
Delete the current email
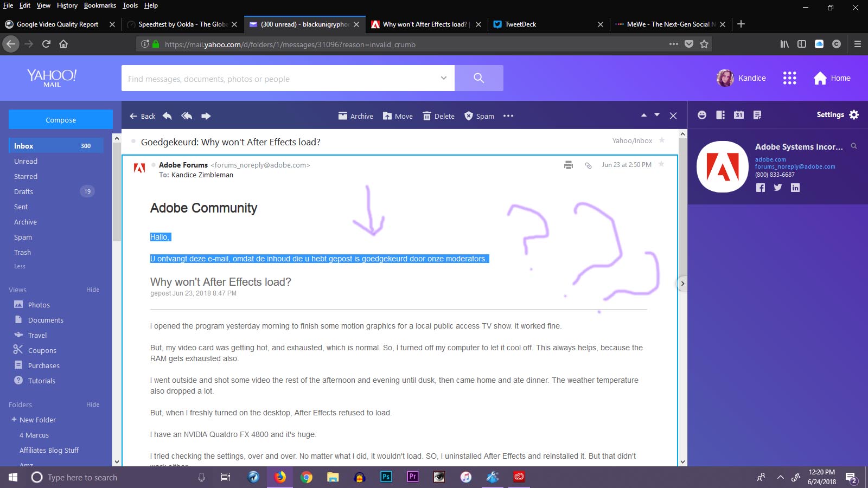click(439, 116)
